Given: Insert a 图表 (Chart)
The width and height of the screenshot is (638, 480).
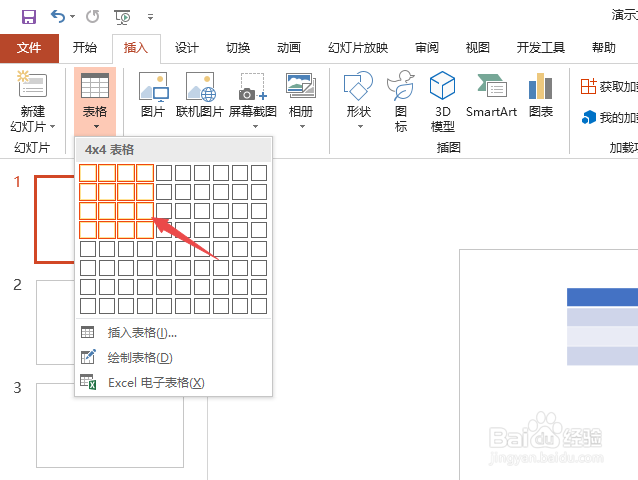Looking at the screenshot, I should tap(541, 95).
